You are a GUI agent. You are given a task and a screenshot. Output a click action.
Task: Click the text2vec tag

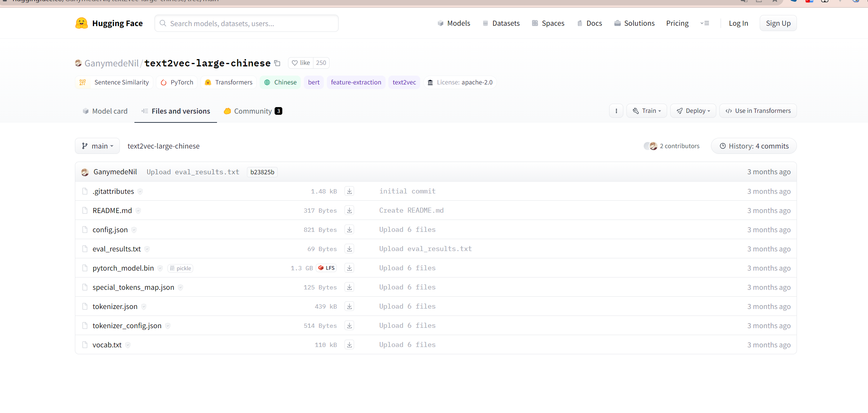(x=404, y=83)
